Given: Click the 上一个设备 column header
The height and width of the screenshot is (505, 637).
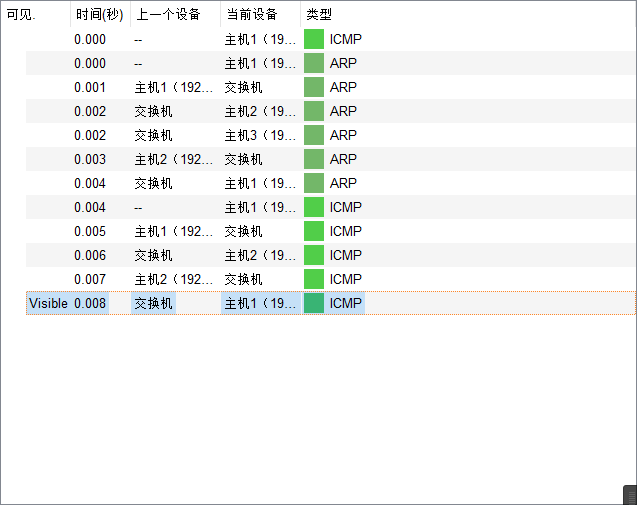Looking at the screenshot, I should 176,15.
